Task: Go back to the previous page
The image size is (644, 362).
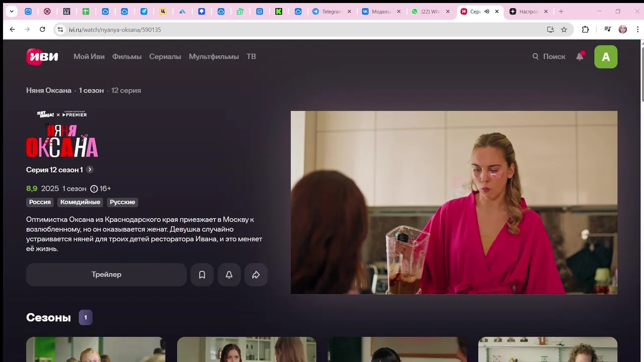Action: 12,30
